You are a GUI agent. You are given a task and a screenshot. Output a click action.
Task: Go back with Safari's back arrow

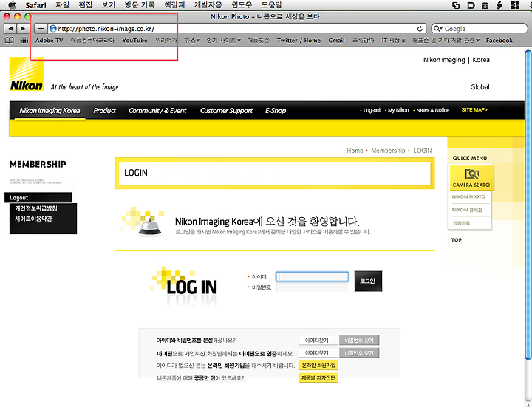pyautogui.click(x=10, y=29)
